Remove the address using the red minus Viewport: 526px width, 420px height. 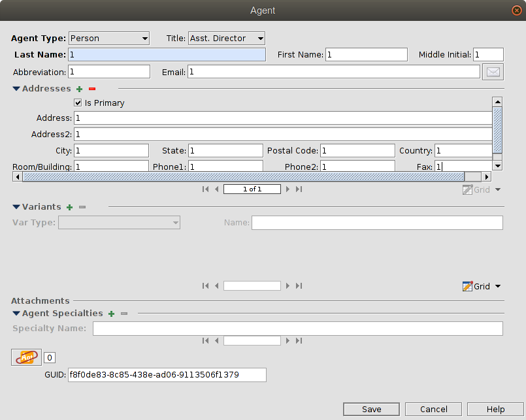pos(91,88)
